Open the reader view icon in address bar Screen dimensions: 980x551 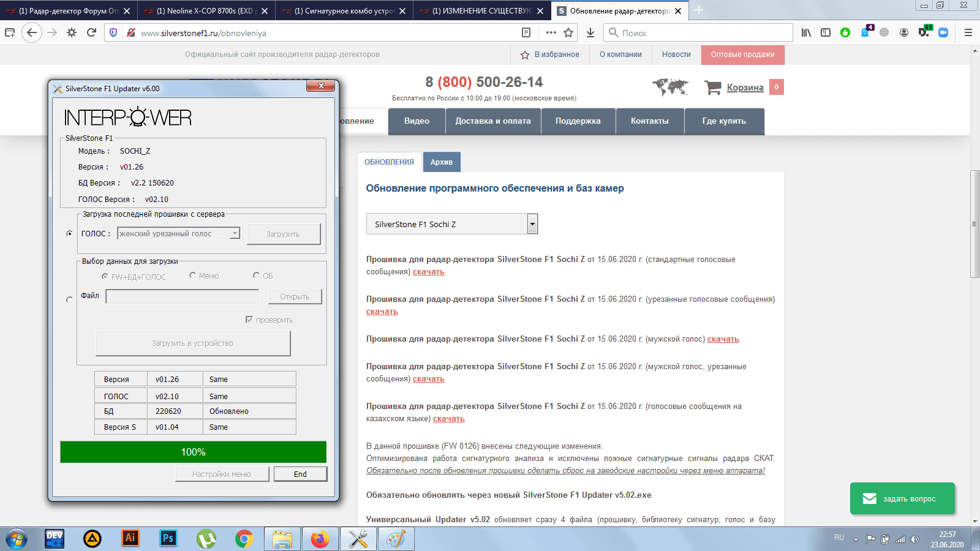point(526,32)
